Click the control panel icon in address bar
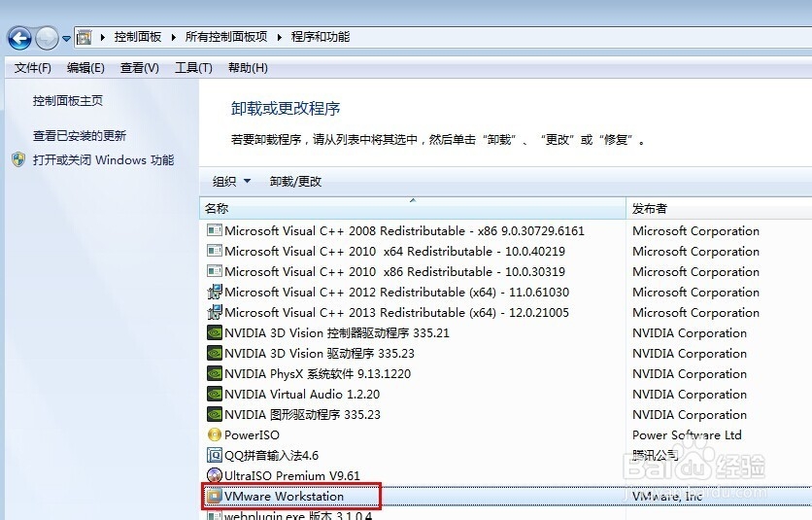 pyautogui.click(x=84, y=37)
